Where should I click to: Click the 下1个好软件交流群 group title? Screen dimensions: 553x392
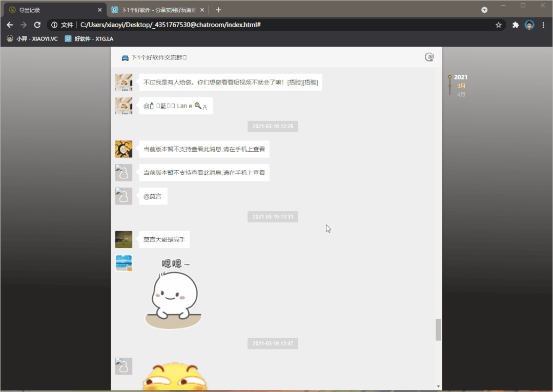159,57
